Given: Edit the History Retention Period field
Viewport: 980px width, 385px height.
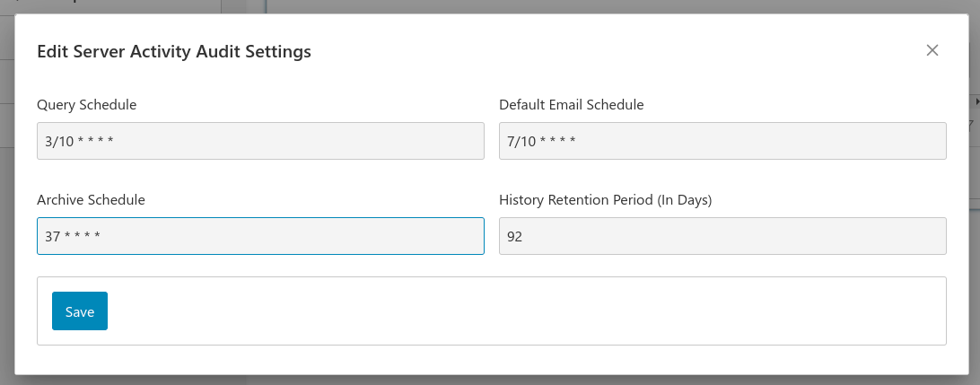Looking at the screenshot, I should (x=722, y=236).
